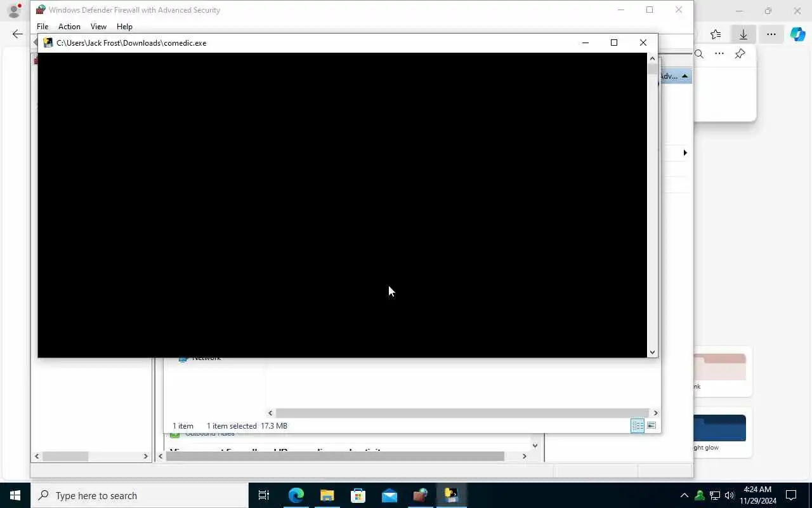The width and height of the screenshot is (812, 508).
Task: Select the pink folder theme thumbnail
Action: click(x=720, y=367)
